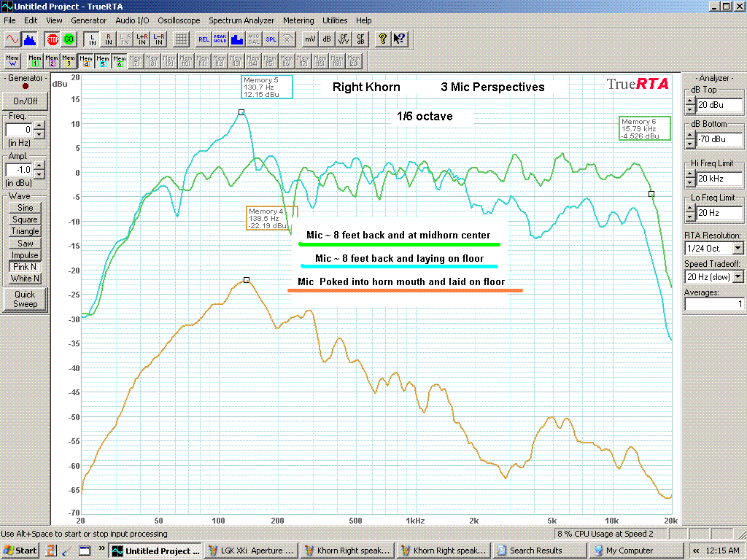The image size is (747, 560).
Task: Open the Audio I/O menu
Action: coord(132,20)
